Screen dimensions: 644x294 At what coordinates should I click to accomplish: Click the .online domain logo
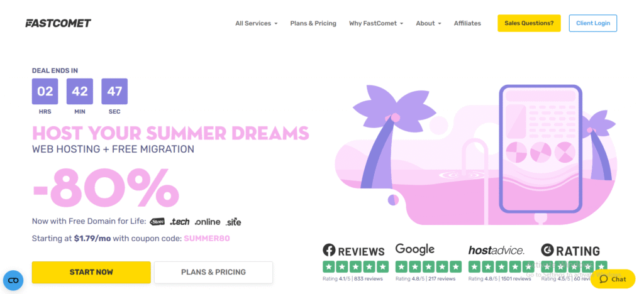[x=208, y=222]
